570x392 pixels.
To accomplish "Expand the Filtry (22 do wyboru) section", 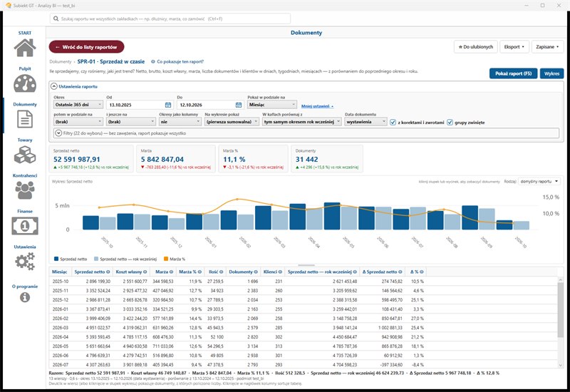I will point(58,133).
